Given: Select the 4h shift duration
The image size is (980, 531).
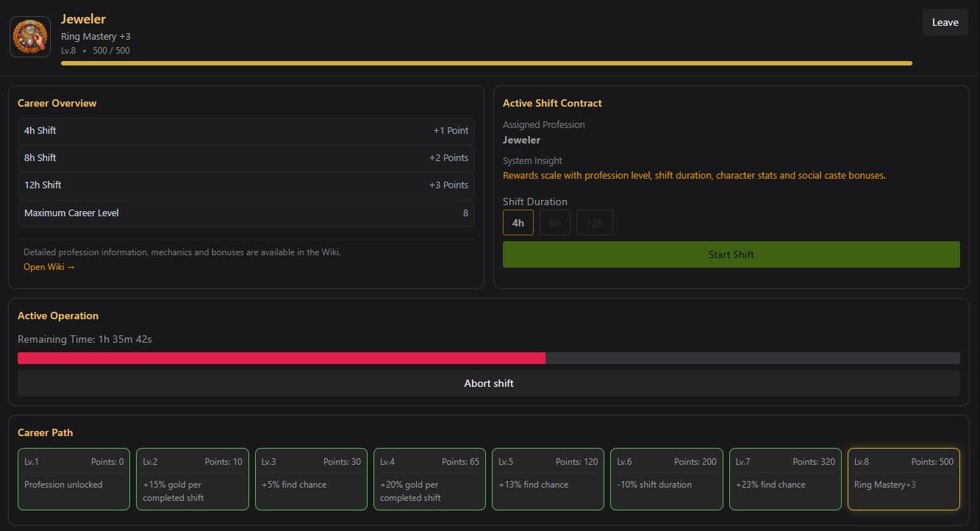Looking at the screenshot, I should tap(518, 223).
